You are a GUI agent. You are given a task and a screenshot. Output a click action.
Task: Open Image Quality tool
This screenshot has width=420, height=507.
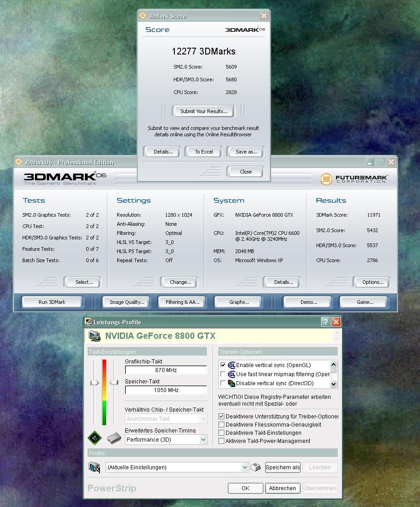click(x=127, y=302)
